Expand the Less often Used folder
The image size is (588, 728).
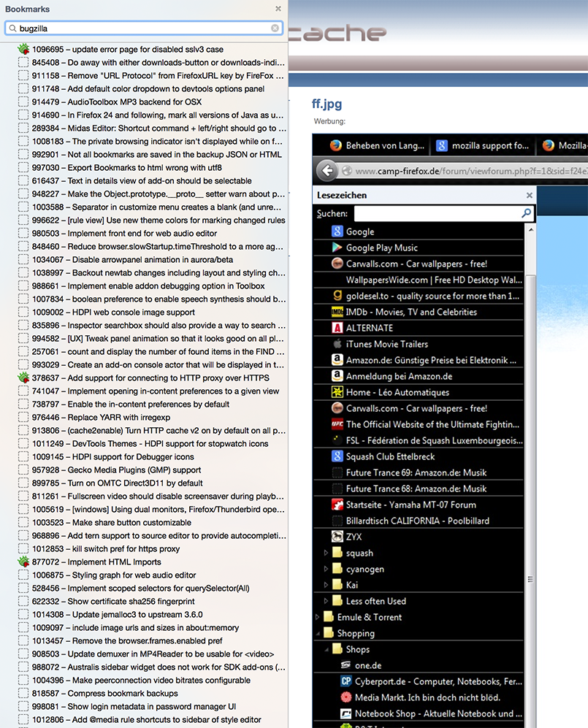[x=326, y=601]
